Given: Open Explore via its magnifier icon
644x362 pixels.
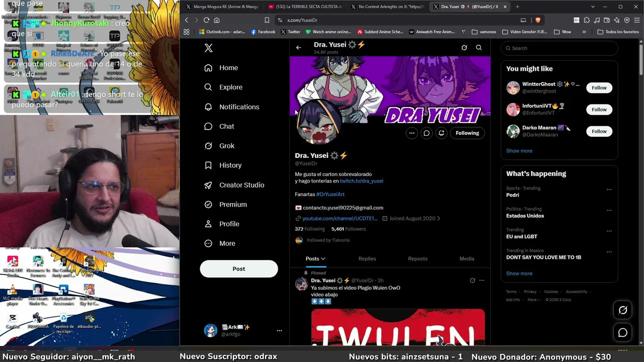Looking at the screenshot, I should point(208,87).
